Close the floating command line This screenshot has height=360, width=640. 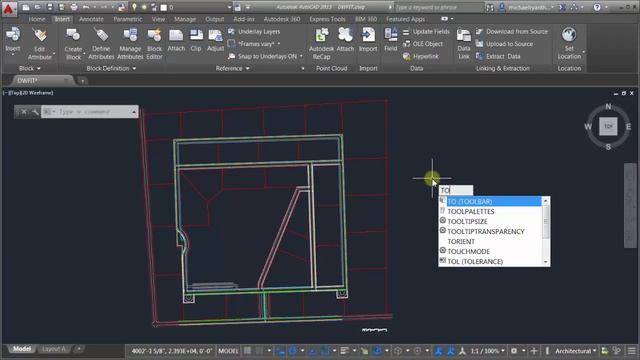(x=24, y=111)
